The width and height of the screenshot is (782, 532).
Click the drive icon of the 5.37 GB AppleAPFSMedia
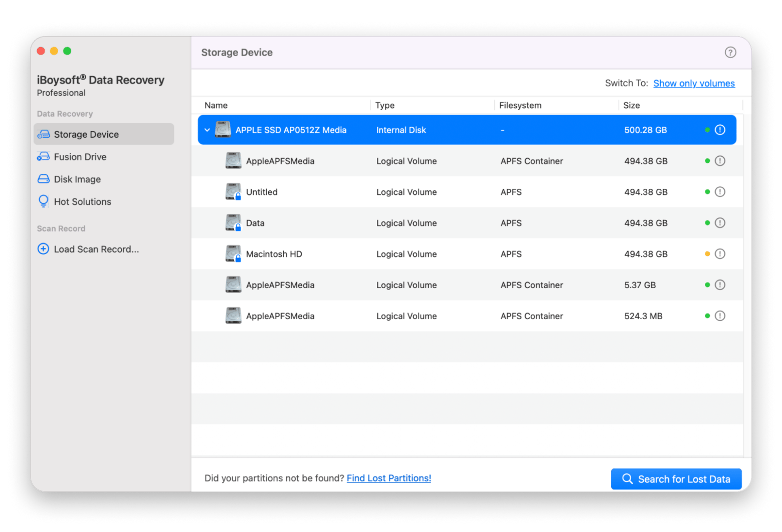[233, 285]
